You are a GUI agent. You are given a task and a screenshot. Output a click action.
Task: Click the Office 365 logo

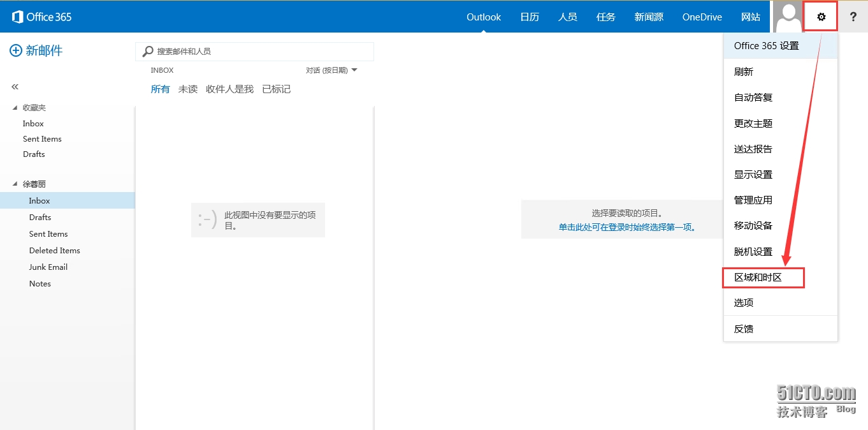click(42, 17)
